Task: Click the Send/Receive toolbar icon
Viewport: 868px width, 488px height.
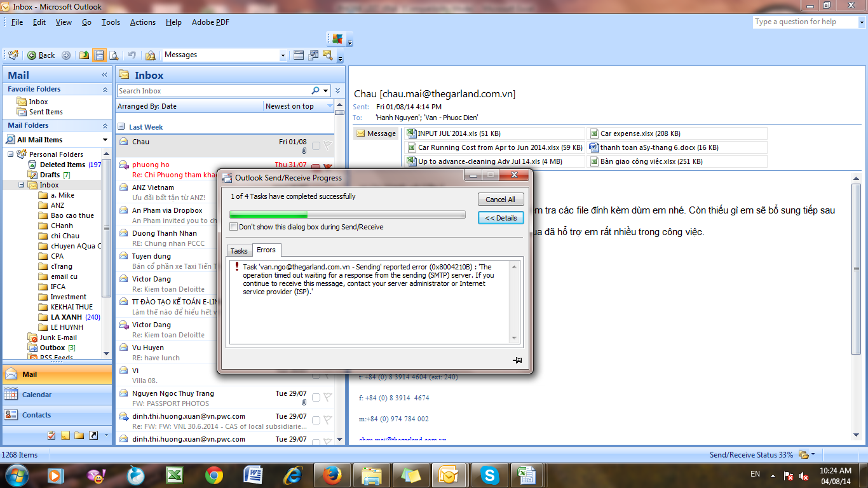Action: tap(13, 55)
